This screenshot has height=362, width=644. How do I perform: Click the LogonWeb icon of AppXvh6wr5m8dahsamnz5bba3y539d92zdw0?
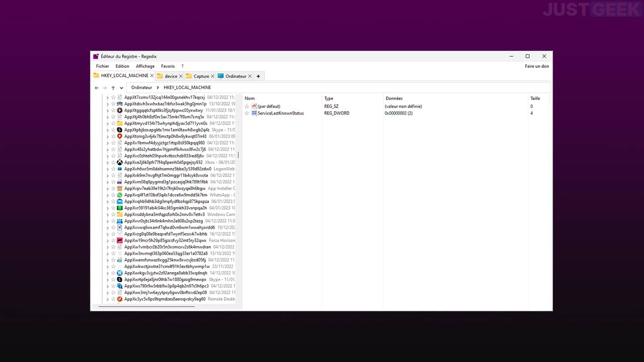[120, 169]
